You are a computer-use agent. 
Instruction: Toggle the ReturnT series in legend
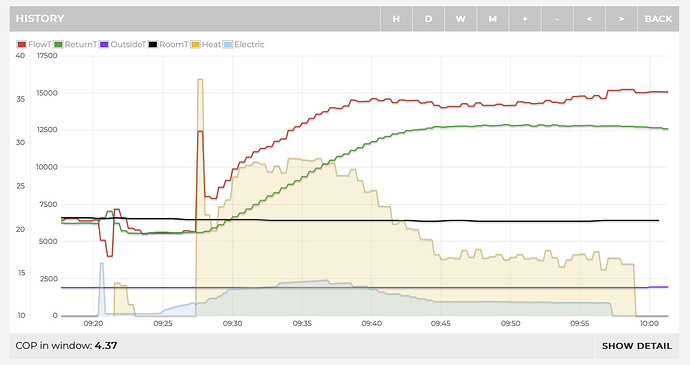pyautogui.click(x=75, y=44)
